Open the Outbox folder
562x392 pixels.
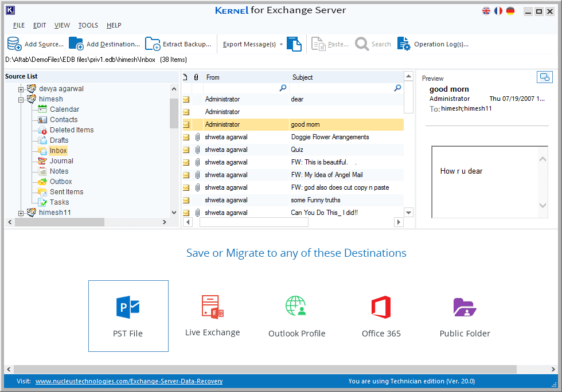pyautogui.click(x=61, y=182)
